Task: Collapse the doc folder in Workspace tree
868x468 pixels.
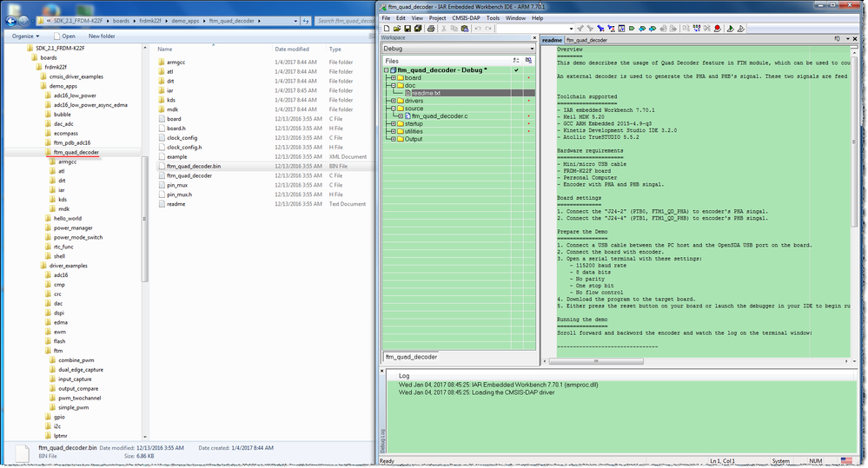Action: (x=394, y=86)
